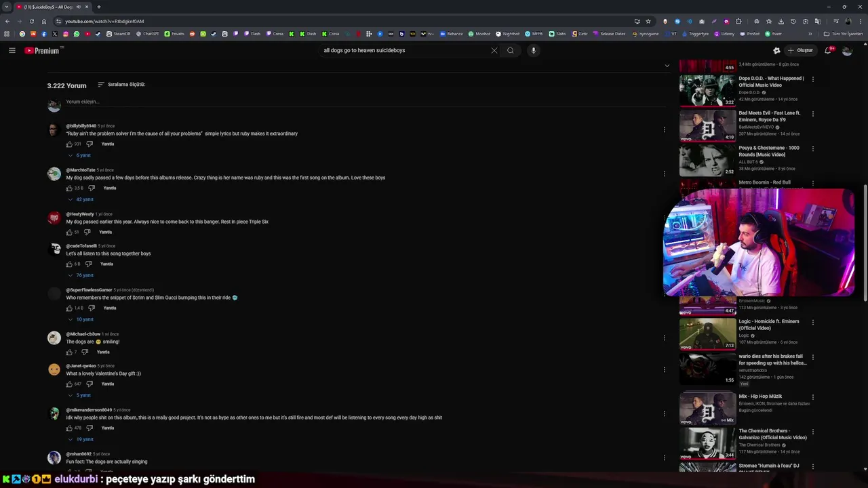
Task: Open menu for Logic Homicide video
Action: (812, 322)
